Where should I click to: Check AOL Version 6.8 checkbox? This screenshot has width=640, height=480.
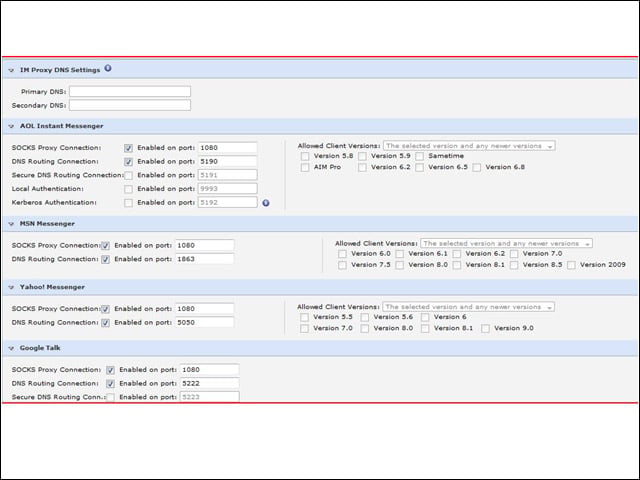477,167
